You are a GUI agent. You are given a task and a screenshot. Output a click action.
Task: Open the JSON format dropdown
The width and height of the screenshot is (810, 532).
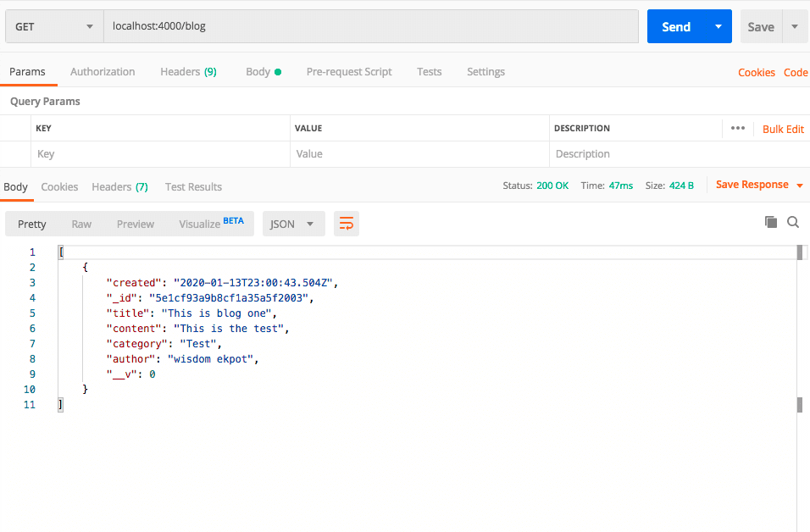(293, 224)
